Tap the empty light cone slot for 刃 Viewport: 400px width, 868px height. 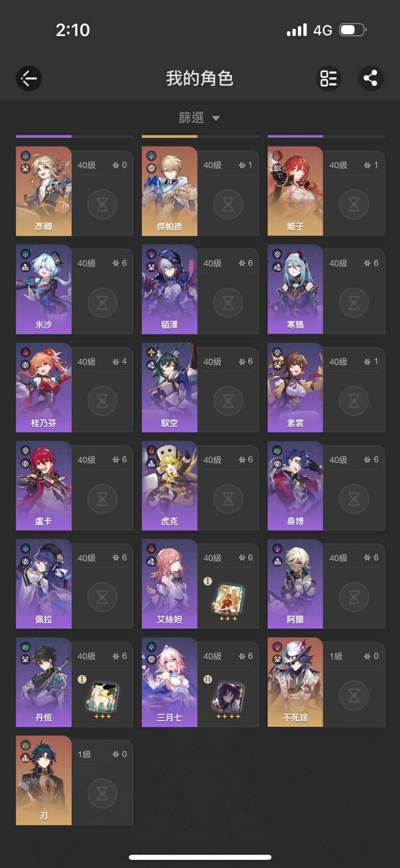point(102,793)
